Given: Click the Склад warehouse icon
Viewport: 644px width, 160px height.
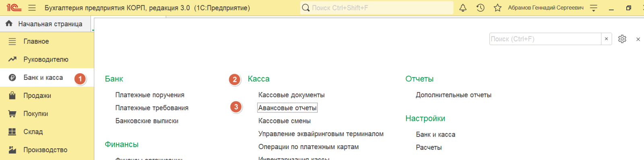Looking at the screenshot, I should point(12,132).
